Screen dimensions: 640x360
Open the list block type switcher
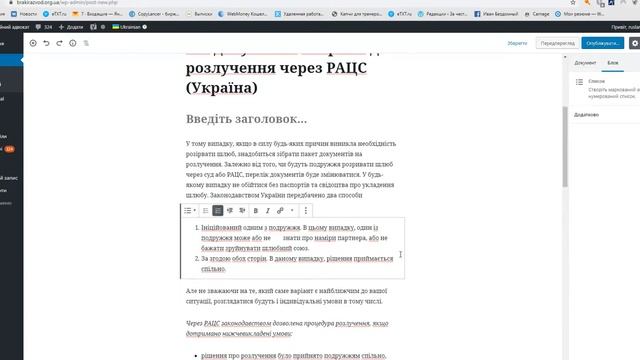[x=189, y=211]
